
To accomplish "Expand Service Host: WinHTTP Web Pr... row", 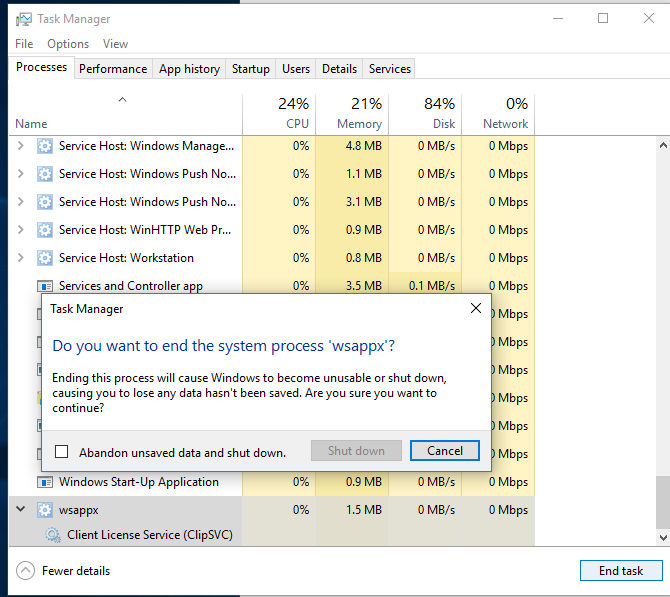I will coord(20,230).
